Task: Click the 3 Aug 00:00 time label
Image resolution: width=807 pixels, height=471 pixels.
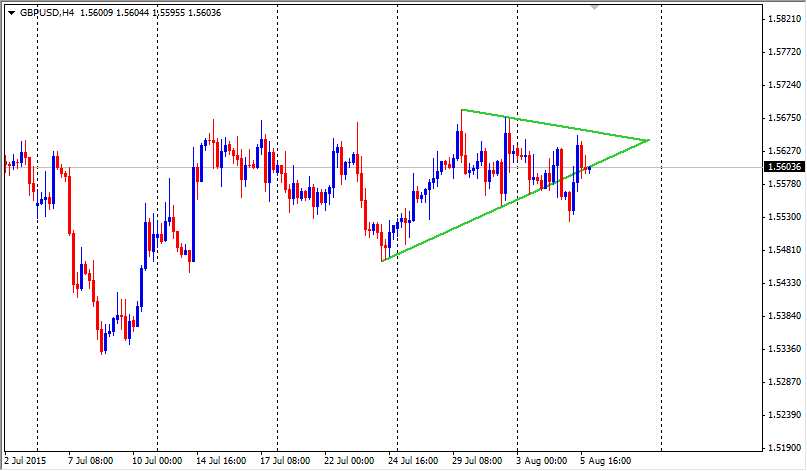Action: pos(541,461)
